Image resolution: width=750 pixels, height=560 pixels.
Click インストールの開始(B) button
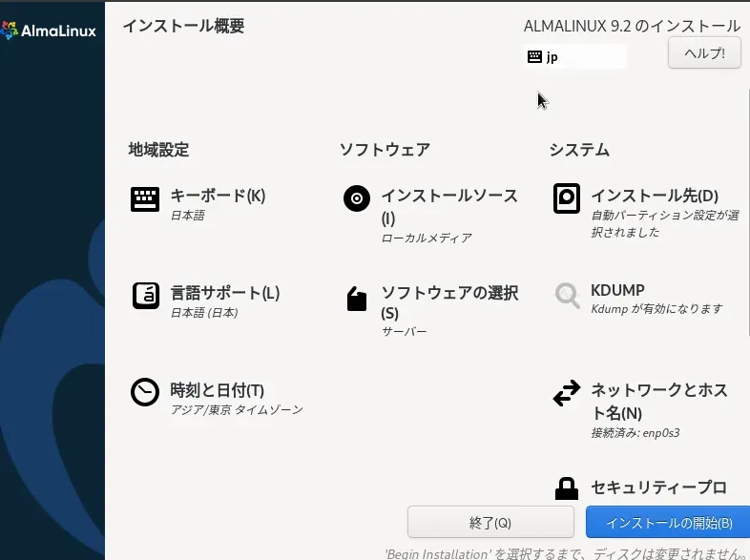668,523
